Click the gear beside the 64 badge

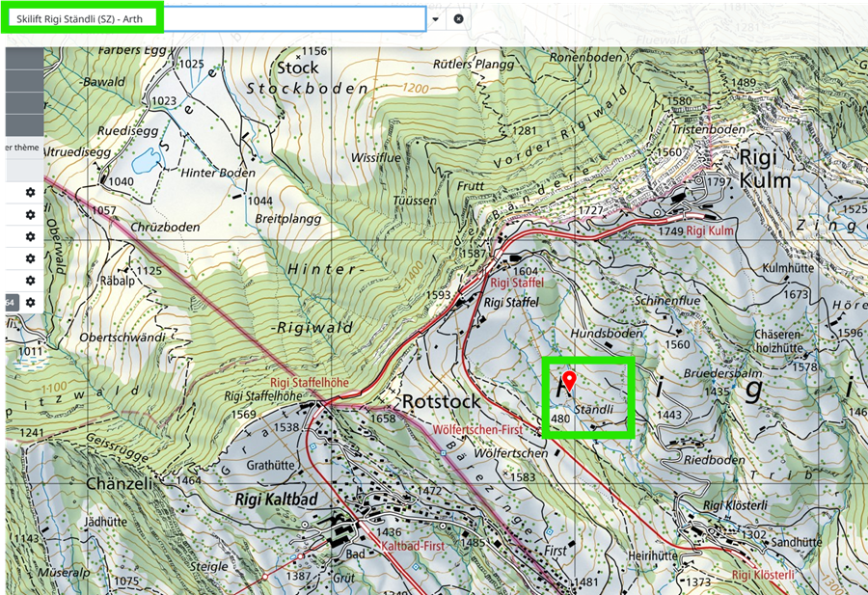pos(30,303)
